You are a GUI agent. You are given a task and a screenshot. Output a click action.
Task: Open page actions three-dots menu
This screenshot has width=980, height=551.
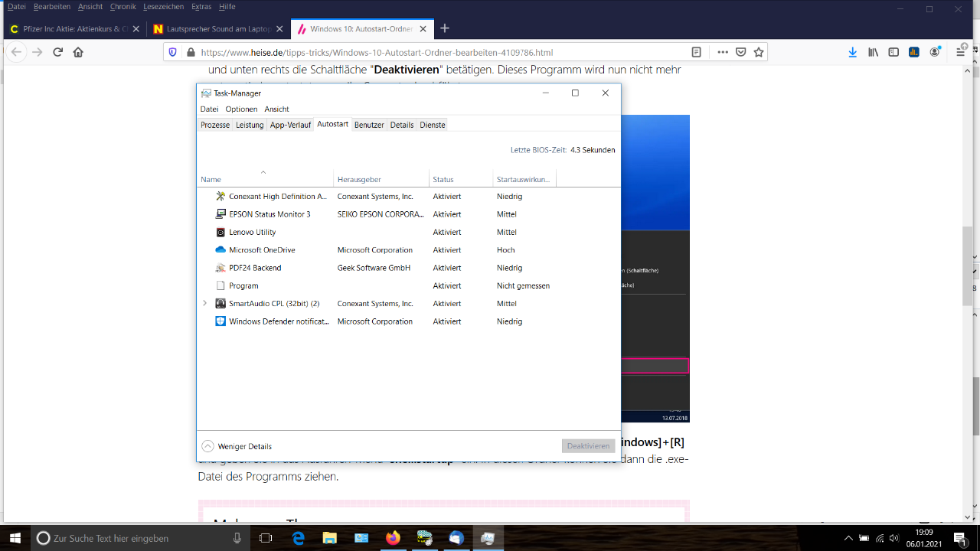[x=723, y=52]
